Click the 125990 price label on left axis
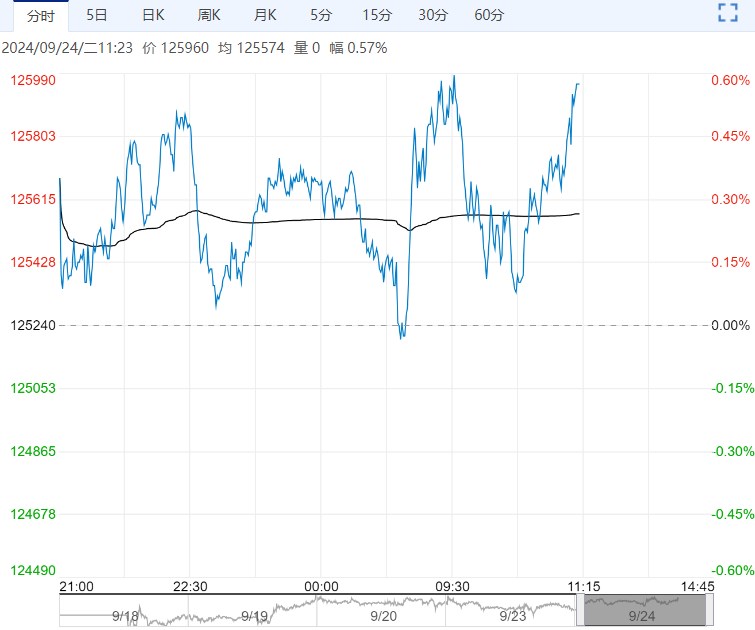Image resolution: width=755 pixels, height=630 pixels. point(33,81)
